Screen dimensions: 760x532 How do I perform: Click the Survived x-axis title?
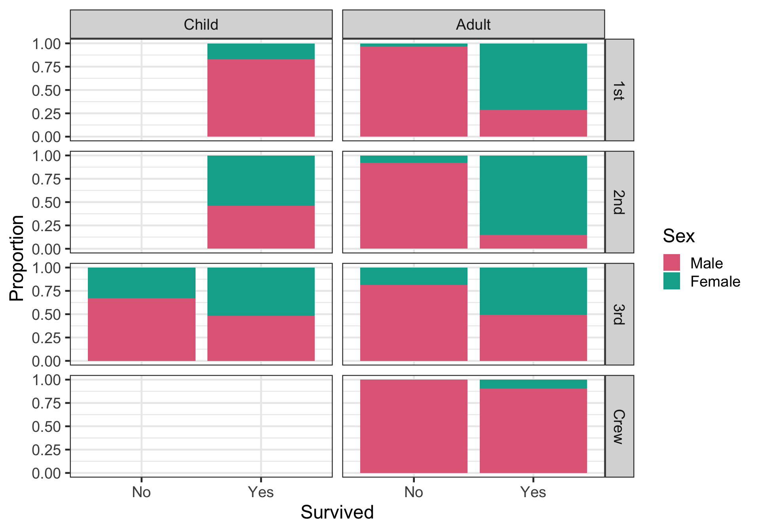coord(337,512)
